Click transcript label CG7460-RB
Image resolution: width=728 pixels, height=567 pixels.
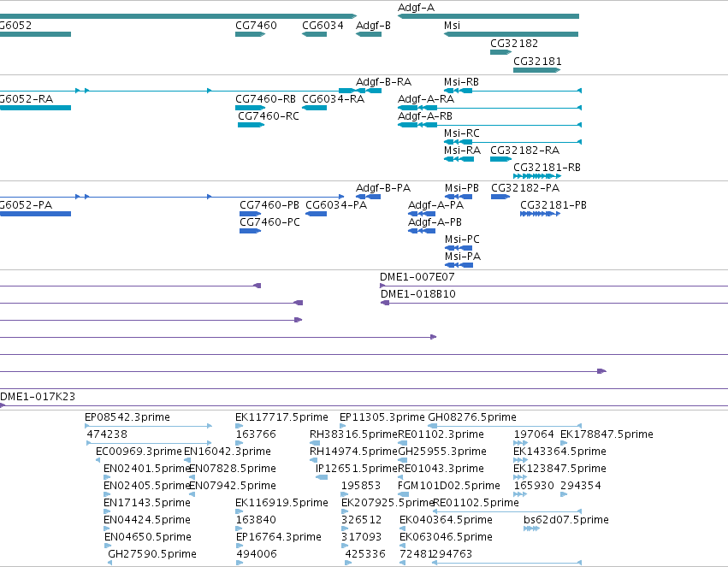[265, 99]
